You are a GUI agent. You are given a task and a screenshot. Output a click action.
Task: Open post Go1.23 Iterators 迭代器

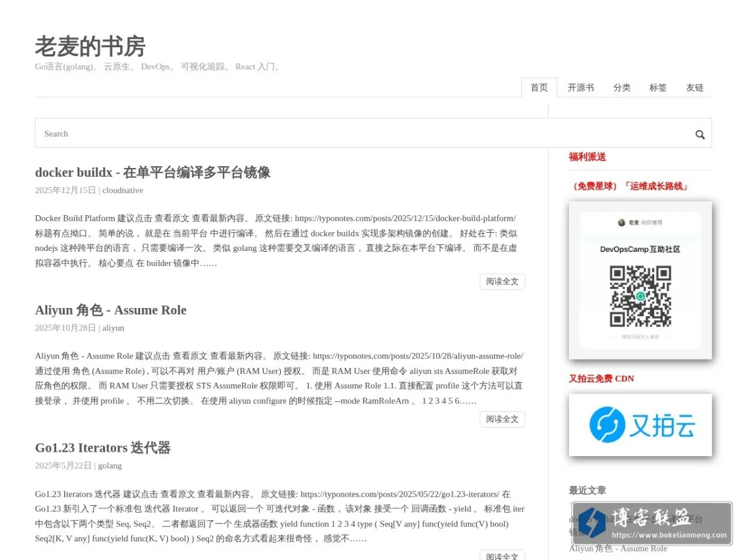(x=103, y=447)
